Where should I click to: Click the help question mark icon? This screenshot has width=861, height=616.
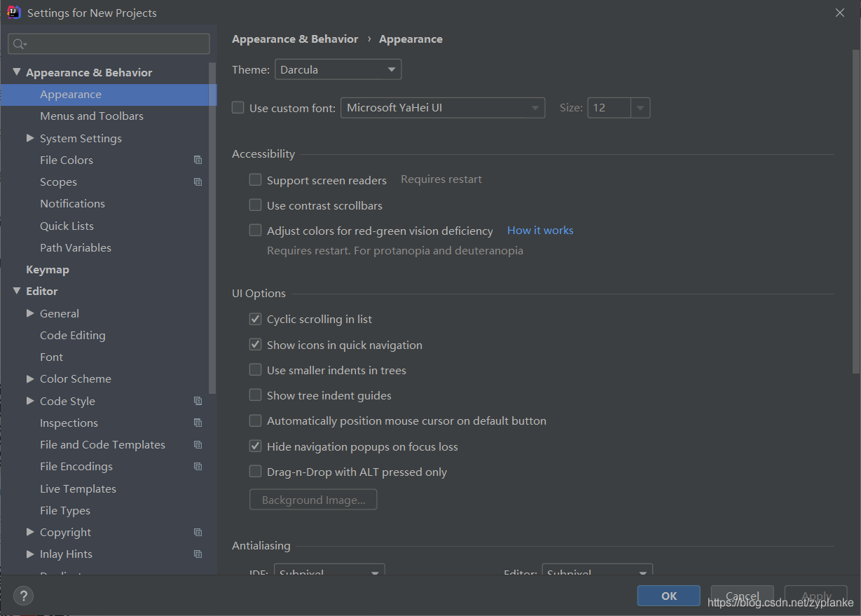[23, 596]
